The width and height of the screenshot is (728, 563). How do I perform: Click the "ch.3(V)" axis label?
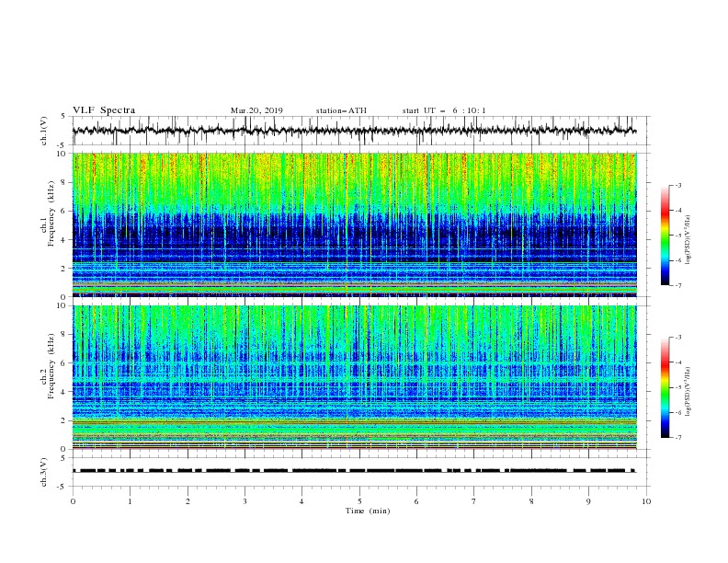pyautogui.click(x=44, y=472)
